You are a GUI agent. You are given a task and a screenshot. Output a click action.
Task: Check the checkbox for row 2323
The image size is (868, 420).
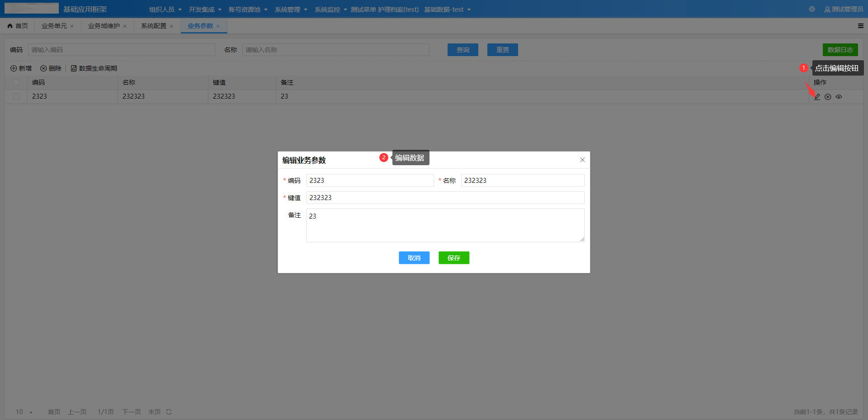(x=16, y=96)
